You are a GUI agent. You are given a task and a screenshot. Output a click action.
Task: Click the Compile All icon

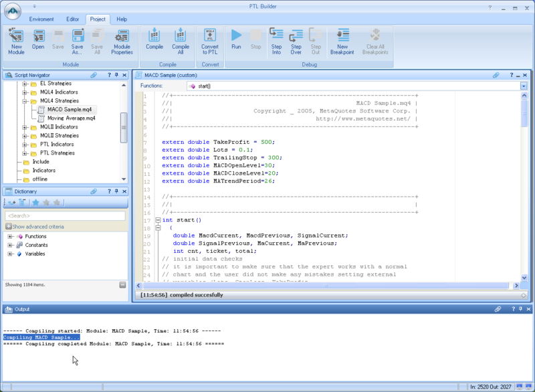[181, 41]
